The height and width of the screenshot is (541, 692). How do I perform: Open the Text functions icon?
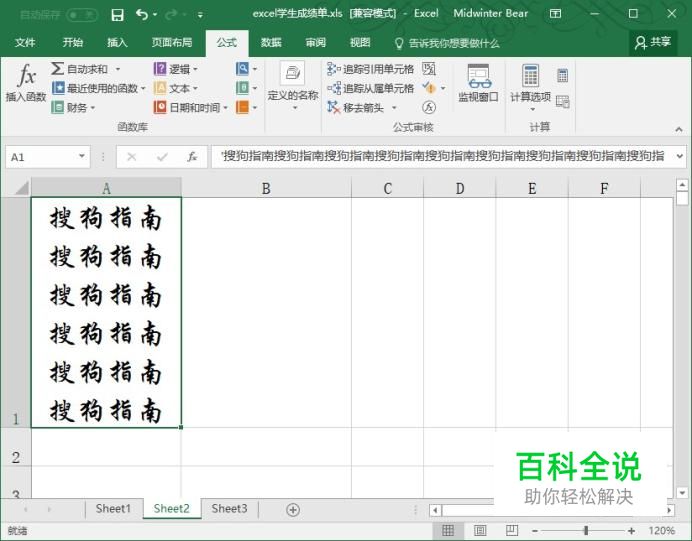pos(160,88)
